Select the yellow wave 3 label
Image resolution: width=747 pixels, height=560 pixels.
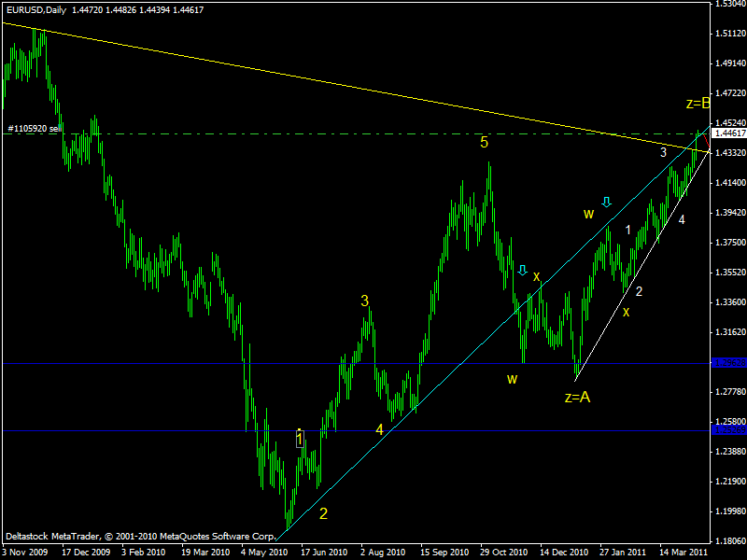tap(364, 301)
